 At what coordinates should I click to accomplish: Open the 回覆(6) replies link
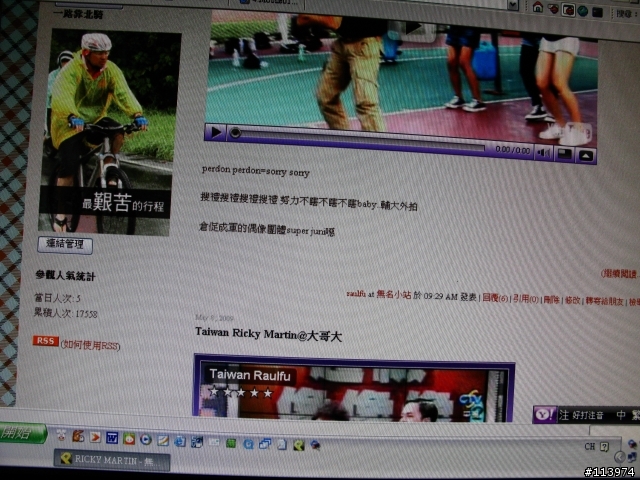(x=495, y=298)
